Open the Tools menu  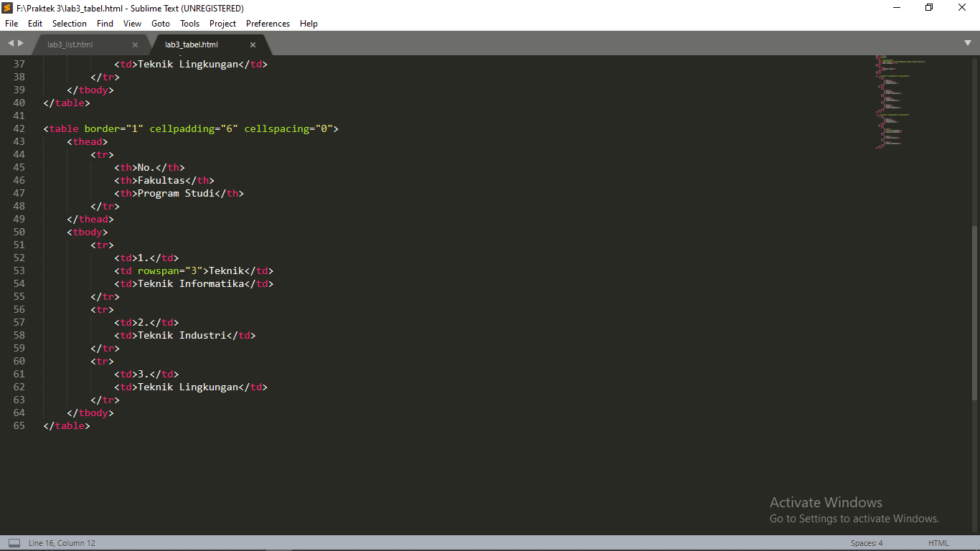(x=189, y=23)
